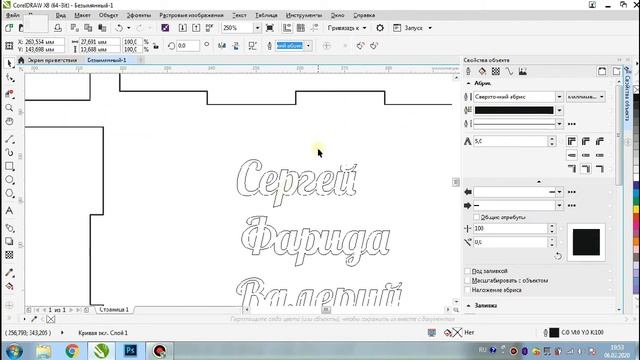Open the Fill tab in Object Properties

pyautogui.click(x=482, y=71)
